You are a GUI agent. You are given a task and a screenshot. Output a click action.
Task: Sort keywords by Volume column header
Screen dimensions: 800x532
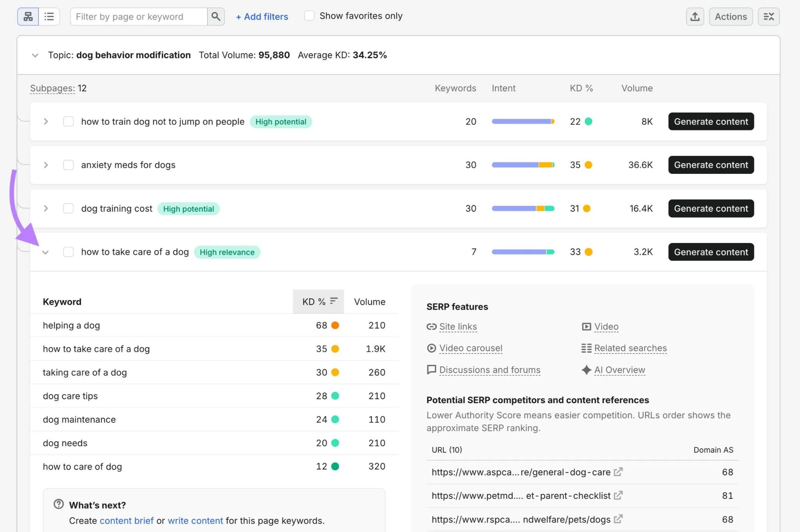point(370,302)
